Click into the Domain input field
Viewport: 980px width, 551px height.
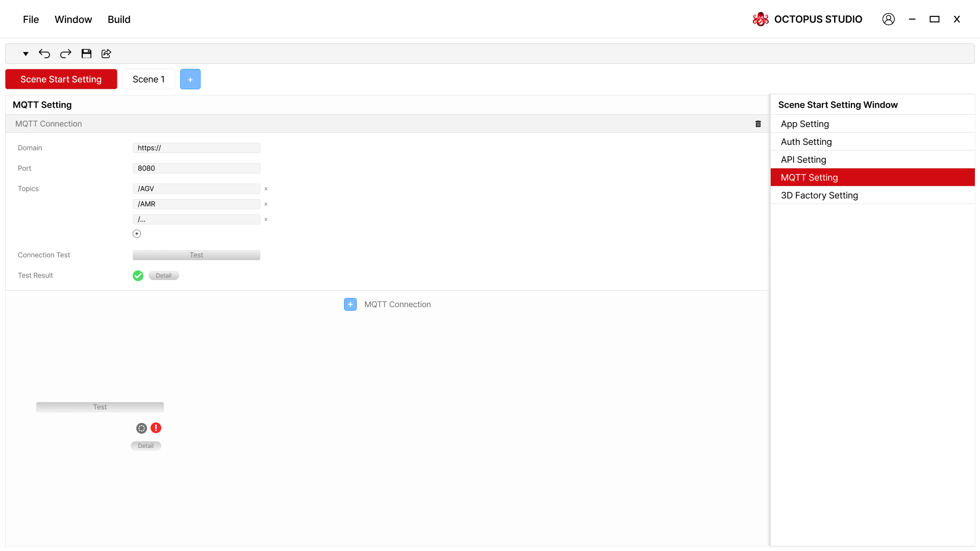[196, 148]
